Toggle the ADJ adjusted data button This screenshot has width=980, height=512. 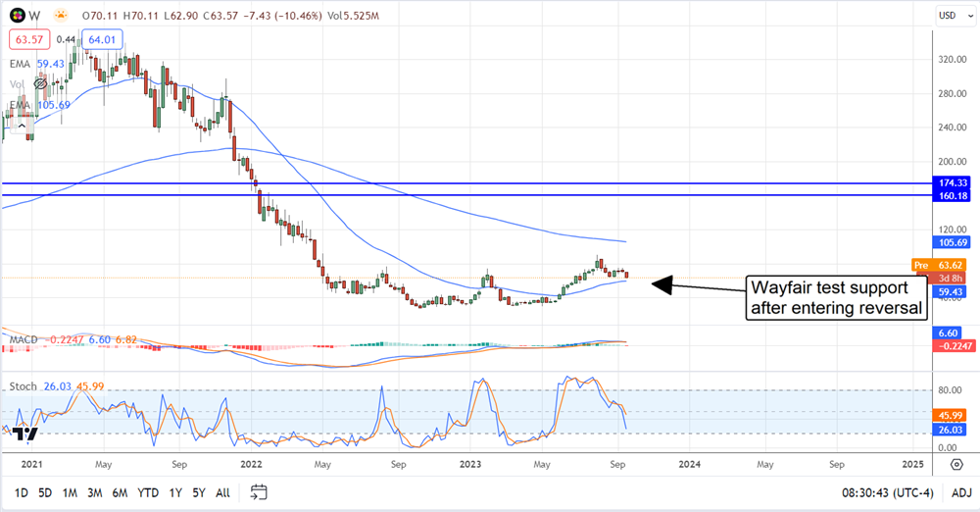961,493
